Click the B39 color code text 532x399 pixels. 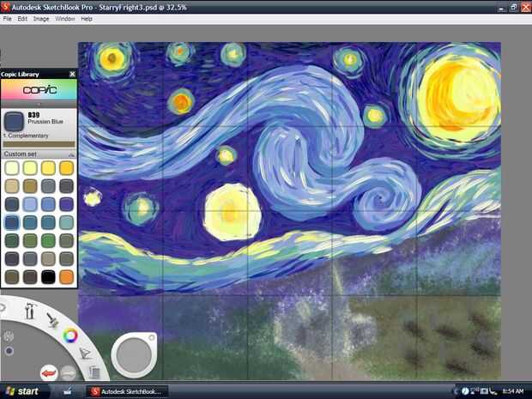pyautogui.click(x=33, y=115)
